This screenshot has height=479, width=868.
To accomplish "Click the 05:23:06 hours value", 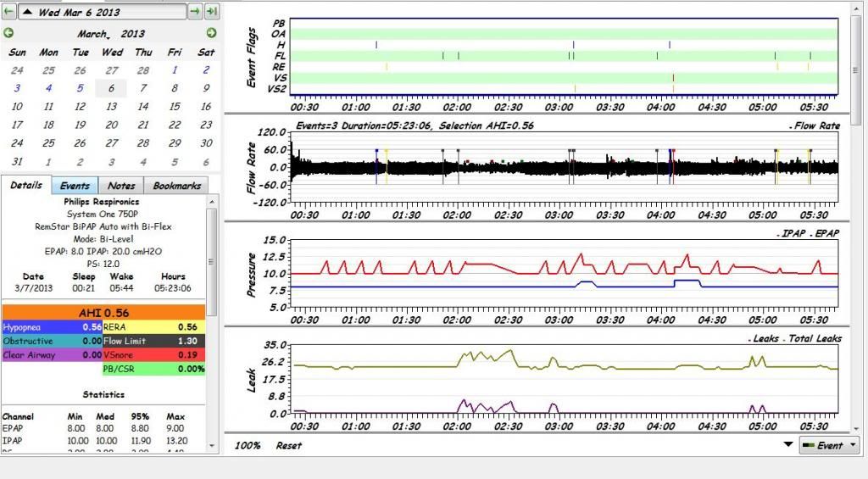I will 173,288.
